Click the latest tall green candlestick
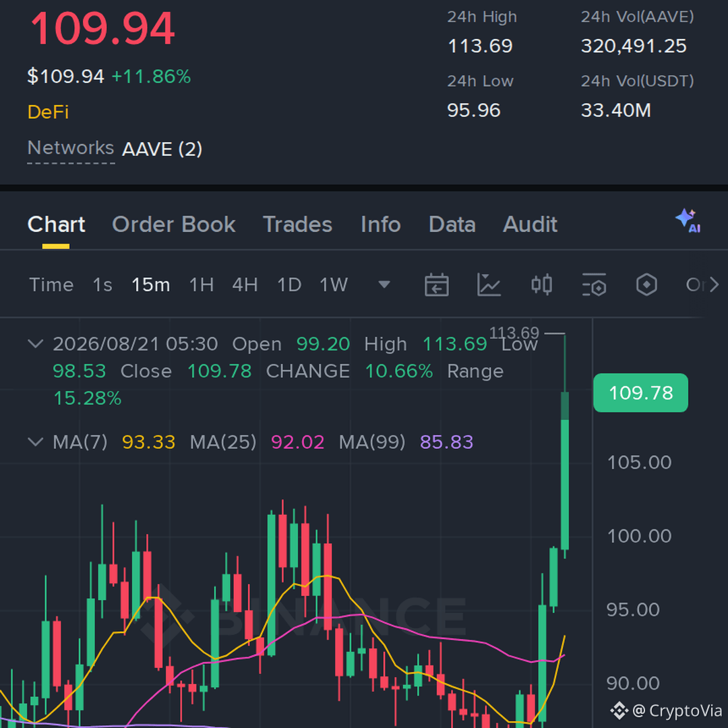This screenshot has height=728, width=728. tap(565, 469)
